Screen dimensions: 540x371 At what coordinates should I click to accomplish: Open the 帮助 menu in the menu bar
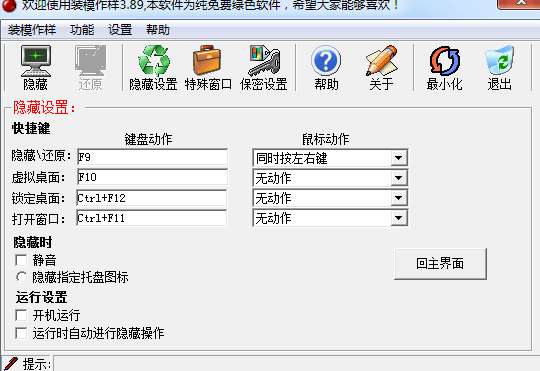coord(158,30)
